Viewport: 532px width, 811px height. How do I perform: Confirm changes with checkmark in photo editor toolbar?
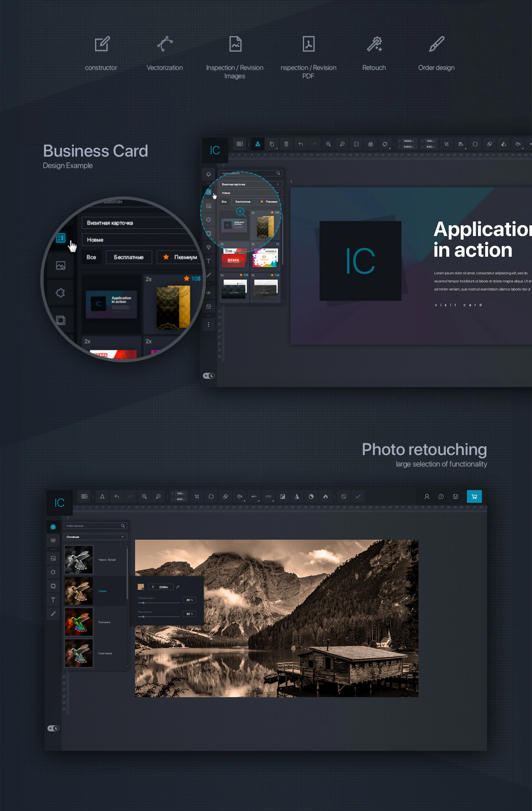358,497
